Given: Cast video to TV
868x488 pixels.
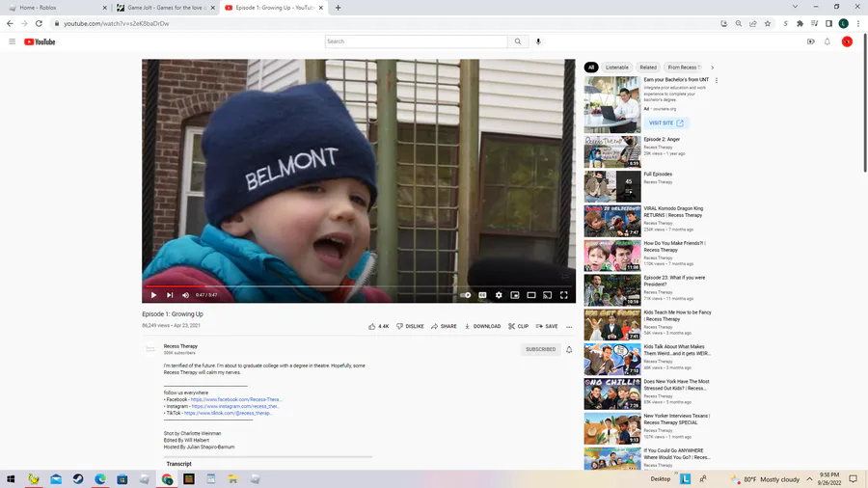Looking at the screenshot, I should pyautogui.click(x=548, y=295).
